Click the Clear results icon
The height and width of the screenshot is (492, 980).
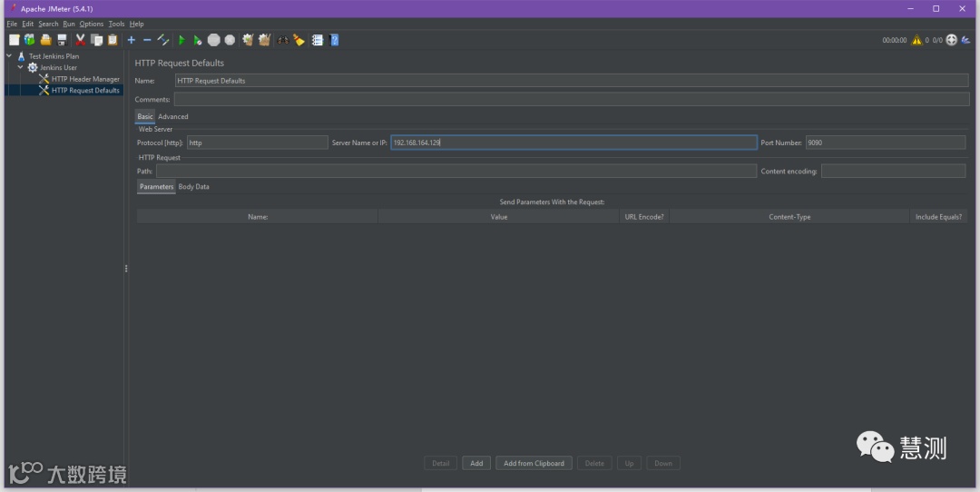click(x=248, y=40)
